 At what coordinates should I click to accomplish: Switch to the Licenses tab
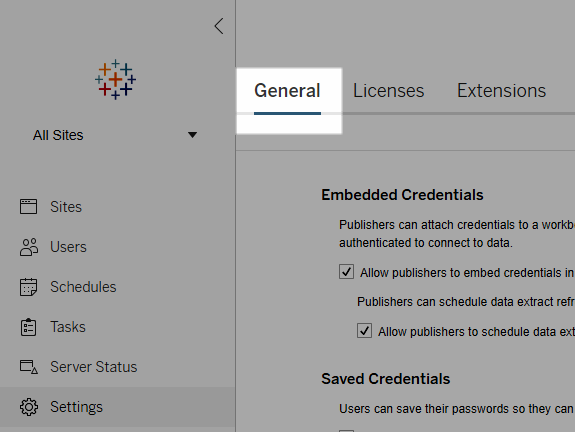388,91
